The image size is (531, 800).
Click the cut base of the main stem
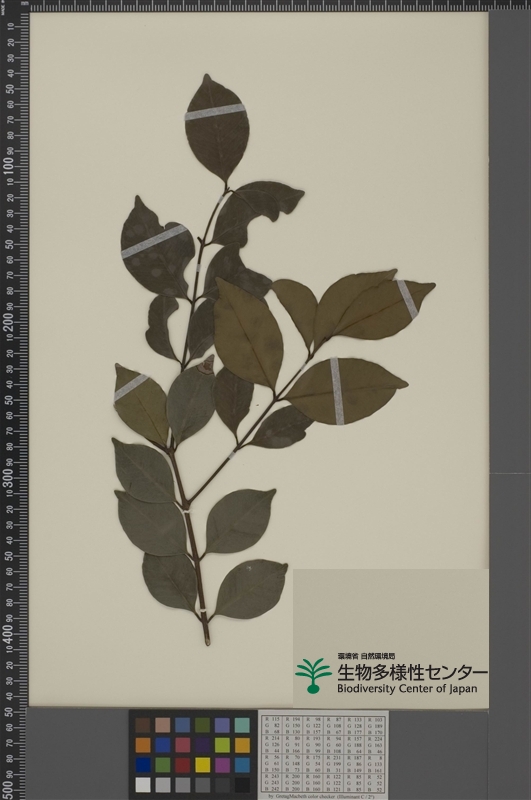coord(207,640)
